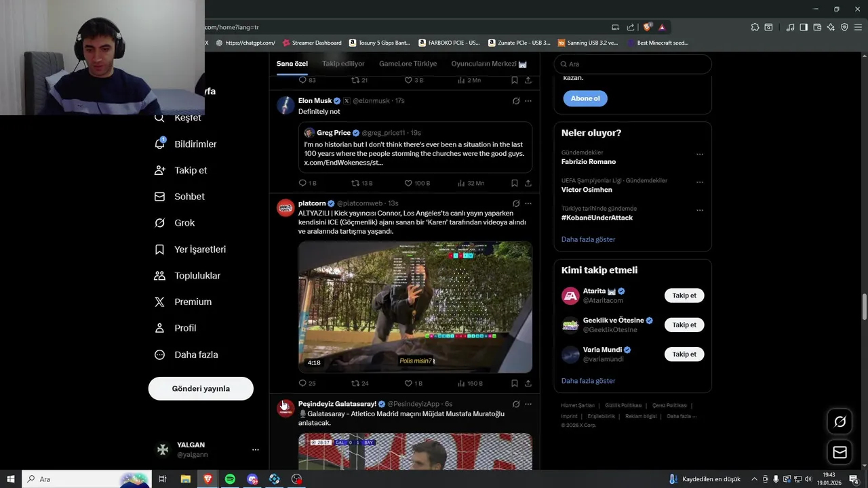Click the Abone ol button
Viewport: 868px width, 488px height.
point(585,98)
